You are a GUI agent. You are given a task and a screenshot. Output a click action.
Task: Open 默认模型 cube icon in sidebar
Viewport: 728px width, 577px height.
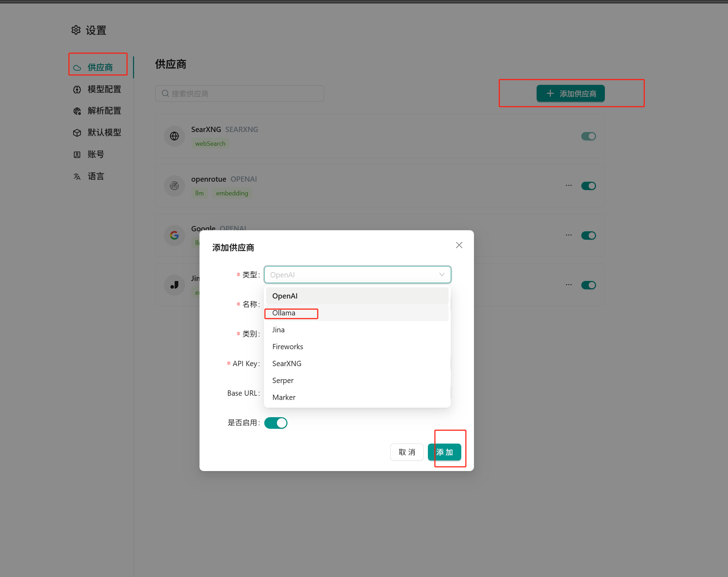pyautogui.click(x=77, y=133)
